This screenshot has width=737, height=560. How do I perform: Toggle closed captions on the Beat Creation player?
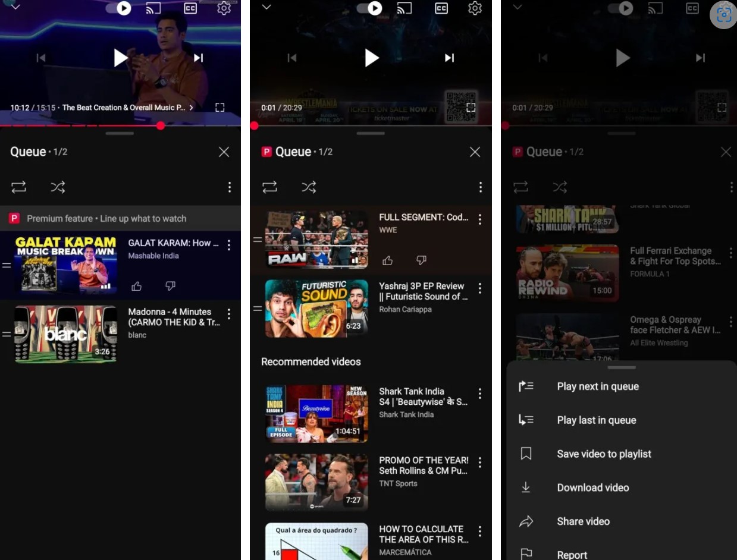coord(190,8)
